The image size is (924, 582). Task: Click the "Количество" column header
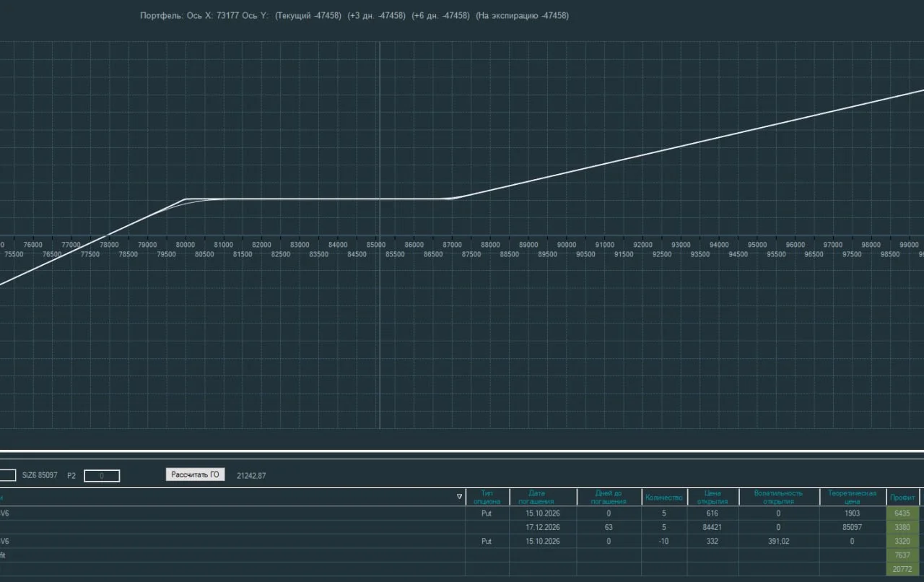(x=664, y=497)
